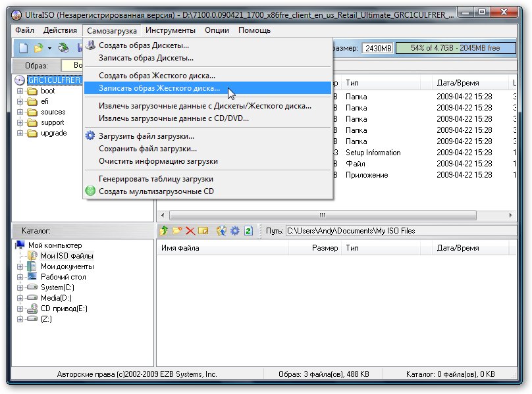532x394 pixels.
Task: Expand the sources folder node
Action: click(20, 112)
